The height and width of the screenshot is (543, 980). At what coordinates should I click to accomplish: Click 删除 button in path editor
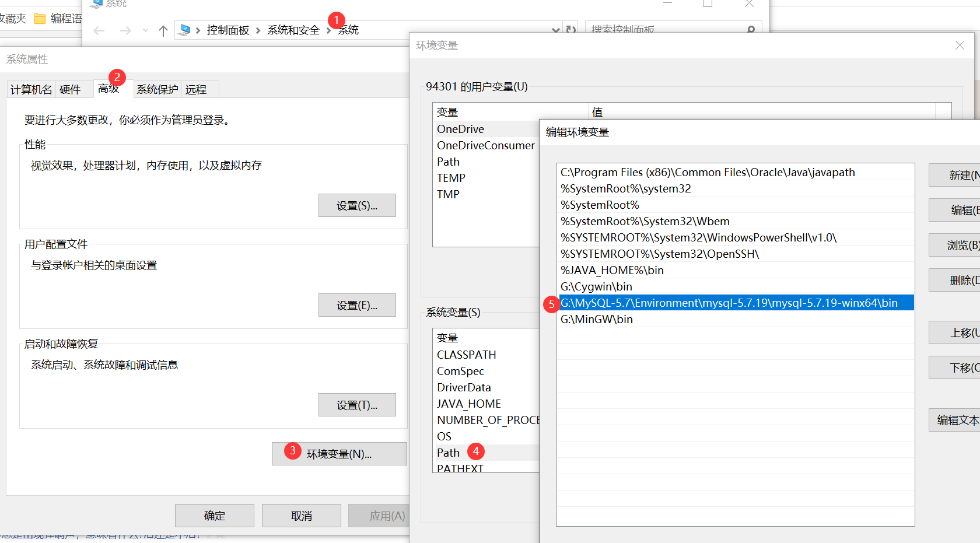click(x=955, y=280)
